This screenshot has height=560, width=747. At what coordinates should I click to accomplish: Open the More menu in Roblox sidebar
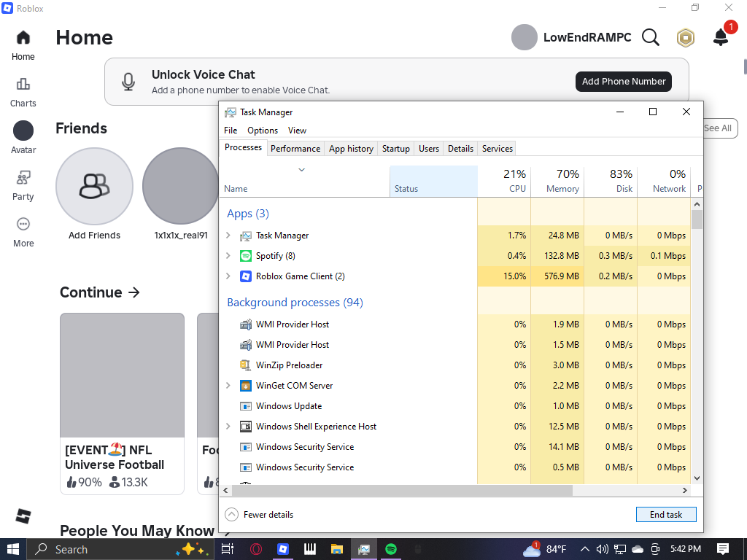tap(23, 224)
